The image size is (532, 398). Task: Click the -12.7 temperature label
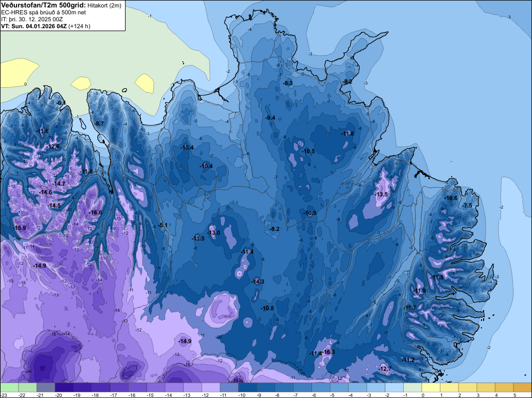tap(385, 369)
